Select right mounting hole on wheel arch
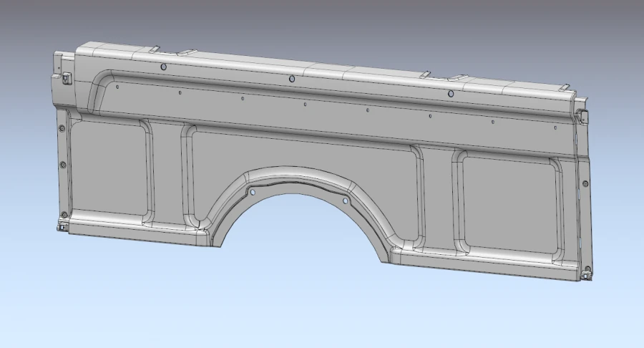This screenshot has height=348, width=644. click(346, 201)
